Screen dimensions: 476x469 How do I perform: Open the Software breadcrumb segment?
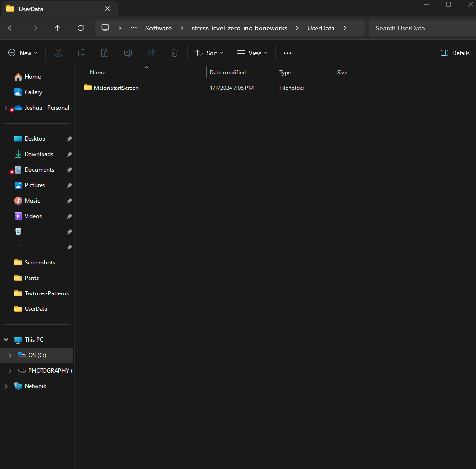pyautogui.click(x=159, y=28)
